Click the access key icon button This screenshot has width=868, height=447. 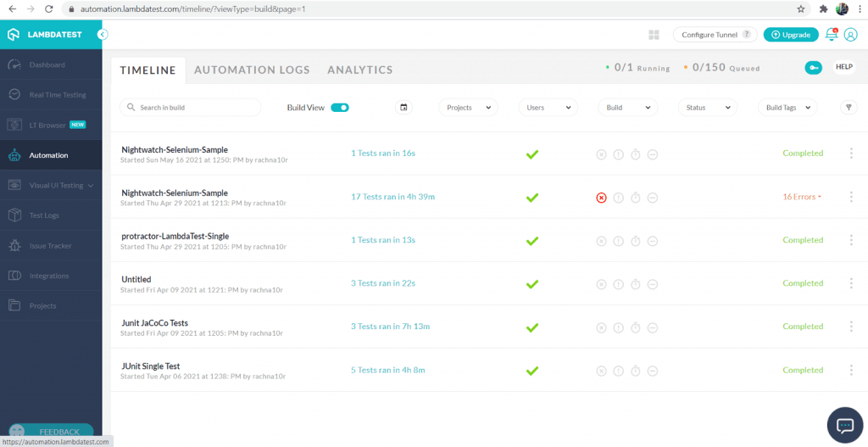pyautogui.click(x=813, y=68)
